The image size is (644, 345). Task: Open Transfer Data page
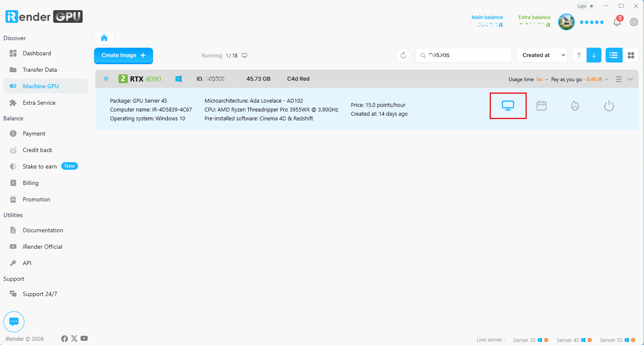click(x=46, y=70)
